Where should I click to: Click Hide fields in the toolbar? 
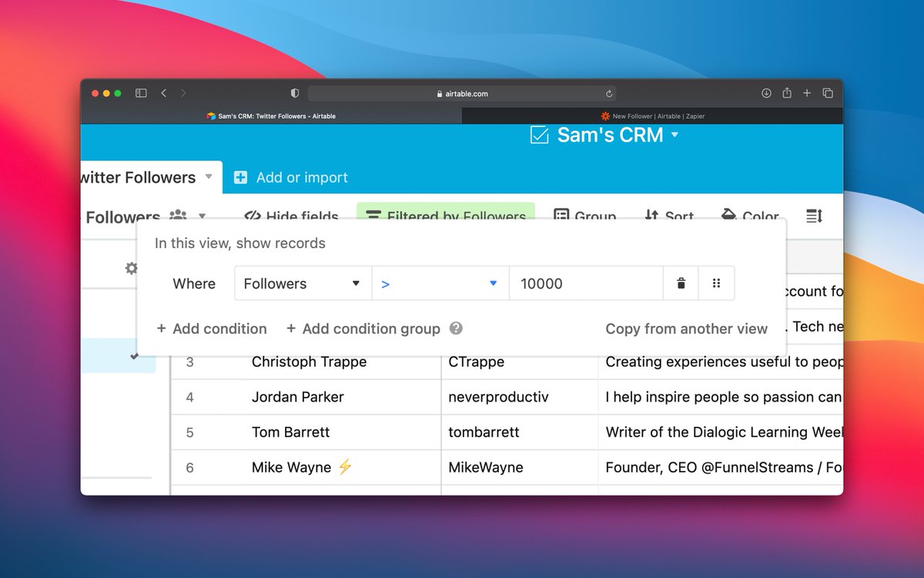point(291,216)
